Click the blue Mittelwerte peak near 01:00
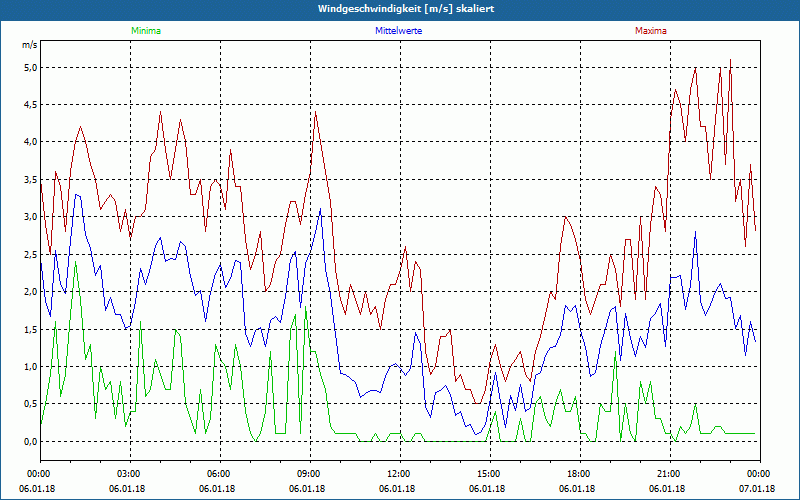The image size is (800, 500). click(x=77, y=194)
